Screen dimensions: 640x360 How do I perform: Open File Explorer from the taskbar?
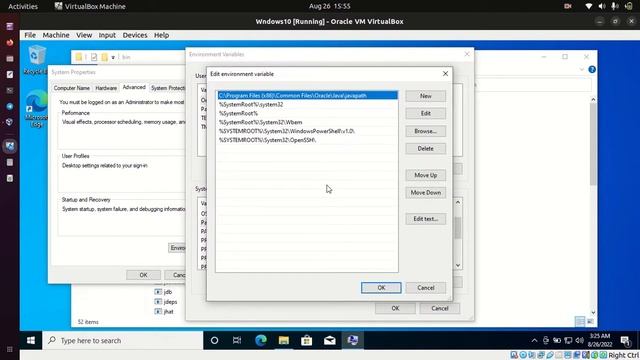(x=284, y=340)
